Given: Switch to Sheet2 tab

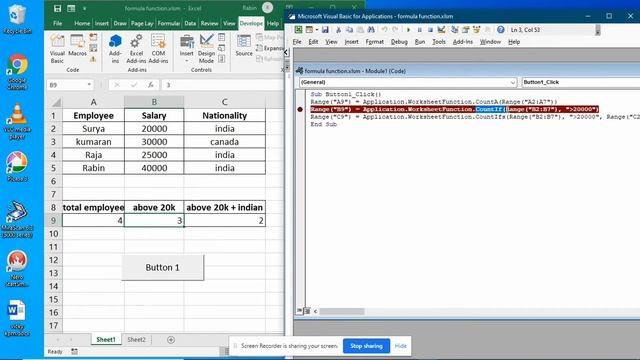Looking at the screenshot, I should coord(136,340).
